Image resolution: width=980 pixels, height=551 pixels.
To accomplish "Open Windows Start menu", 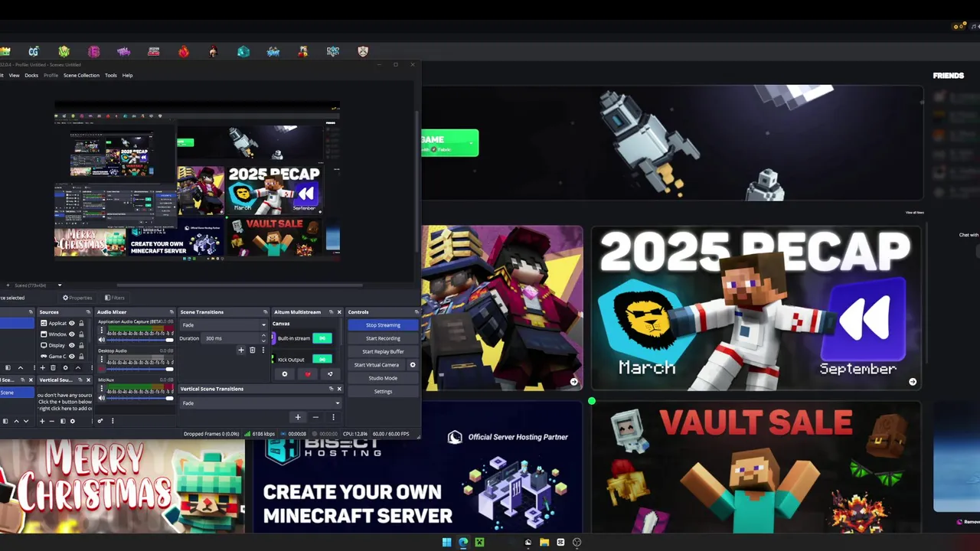I will pyautogui.click(x=446, y=542).
